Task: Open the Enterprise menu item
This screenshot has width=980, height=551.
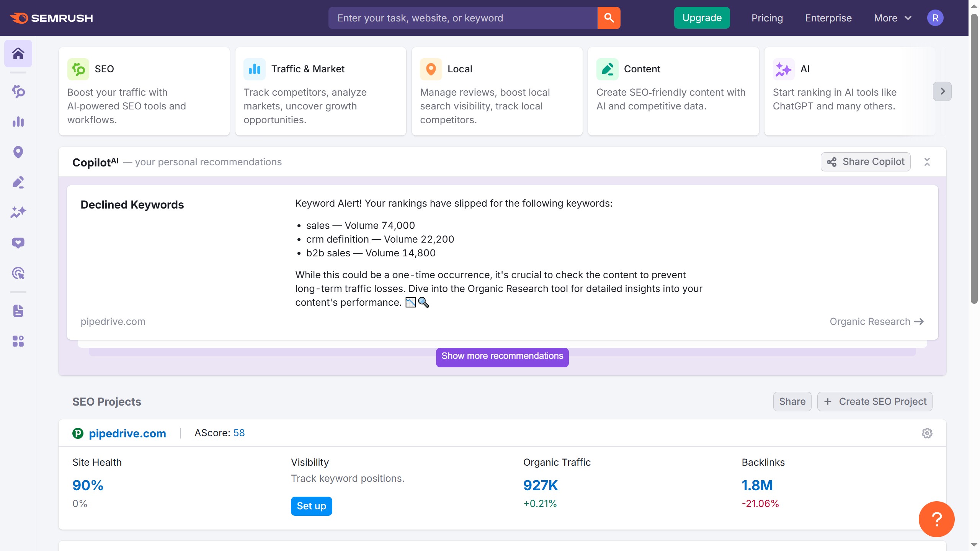Action: 828,18
